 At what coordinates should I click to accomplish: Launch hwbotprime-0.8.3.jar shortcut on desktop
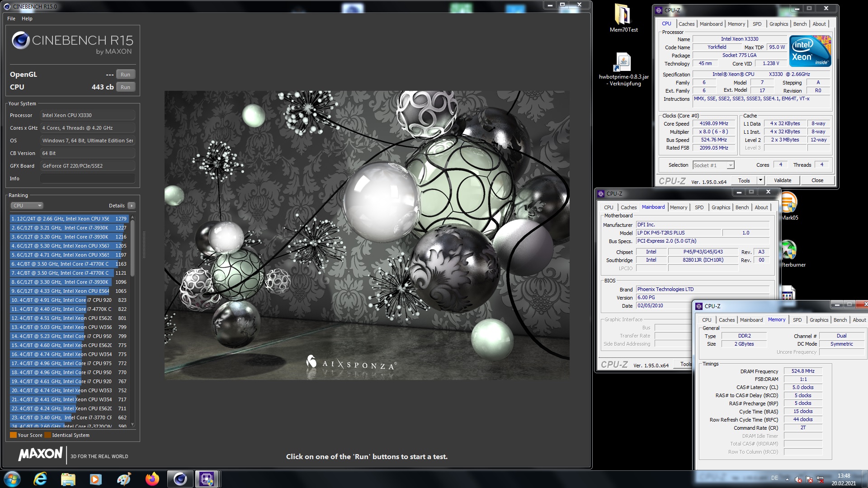point(623,69)
